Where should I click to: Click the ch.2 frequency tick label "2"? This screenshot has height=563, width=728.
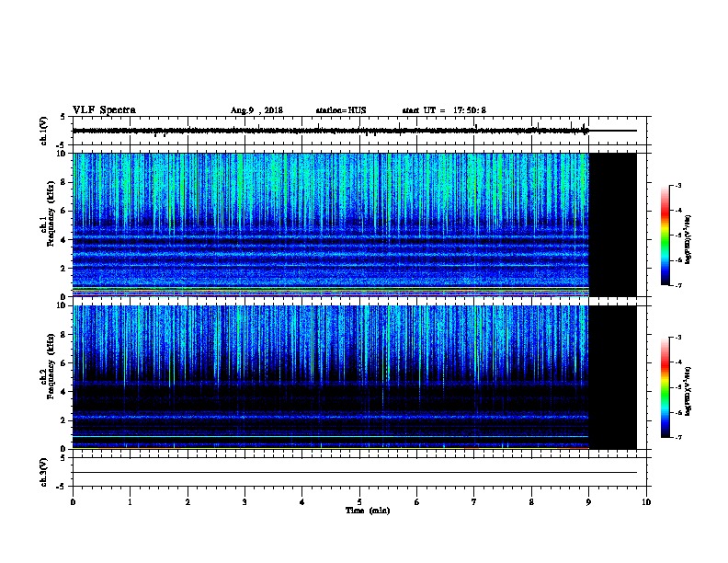tap(63, 420)
